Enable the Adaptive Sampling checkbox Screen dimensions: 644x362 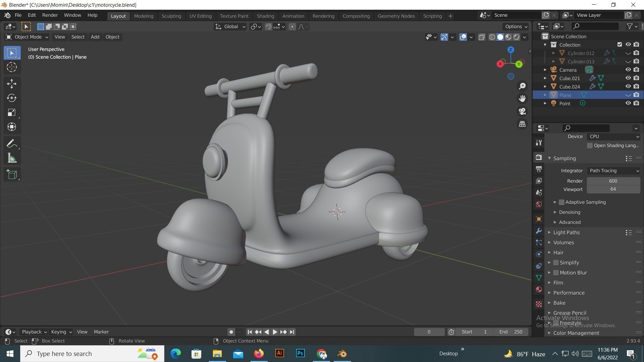click(561, 202)
